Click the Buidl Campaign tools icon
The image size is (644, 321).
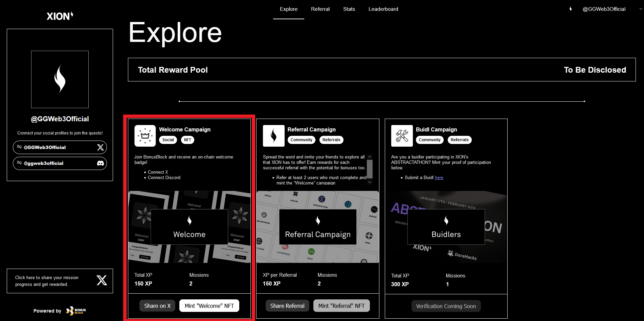point(402,136)
